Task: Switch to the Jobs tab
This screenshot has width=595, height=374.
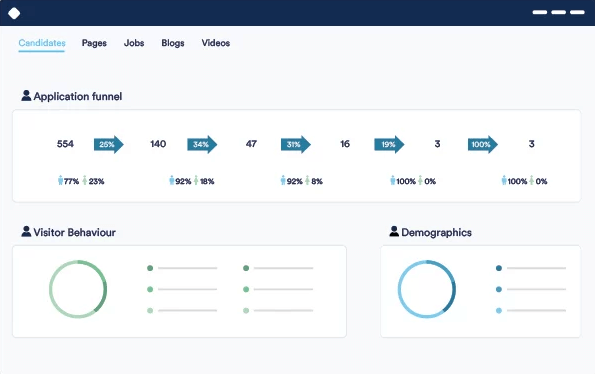Action: click(x=134, y=43)
